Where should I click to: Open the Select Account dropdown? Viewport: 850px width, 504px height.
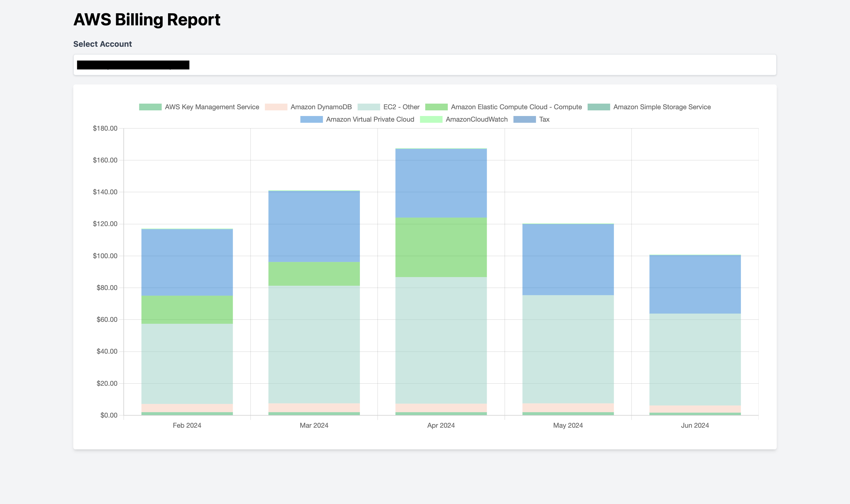click(x=424, y=65)
